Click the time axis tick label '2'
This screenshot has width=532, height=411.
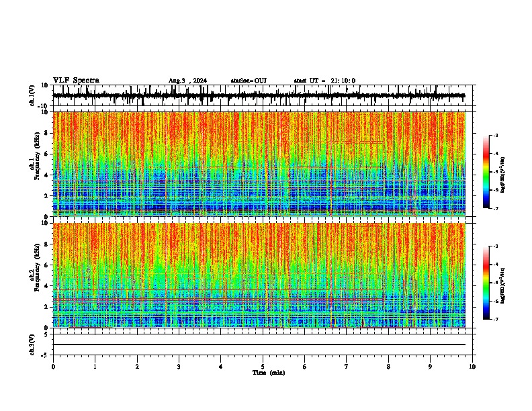[137, 367]
